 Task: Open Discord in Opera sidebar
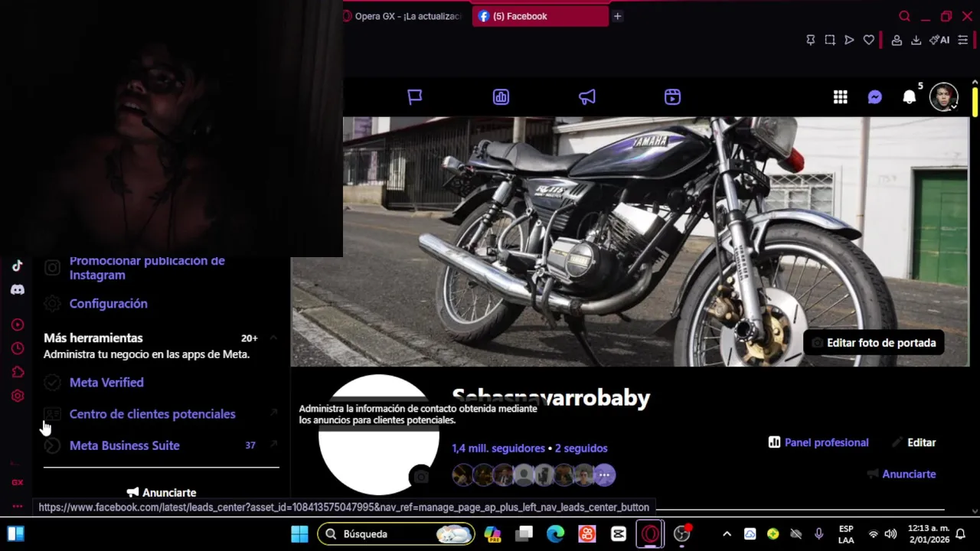18,290
